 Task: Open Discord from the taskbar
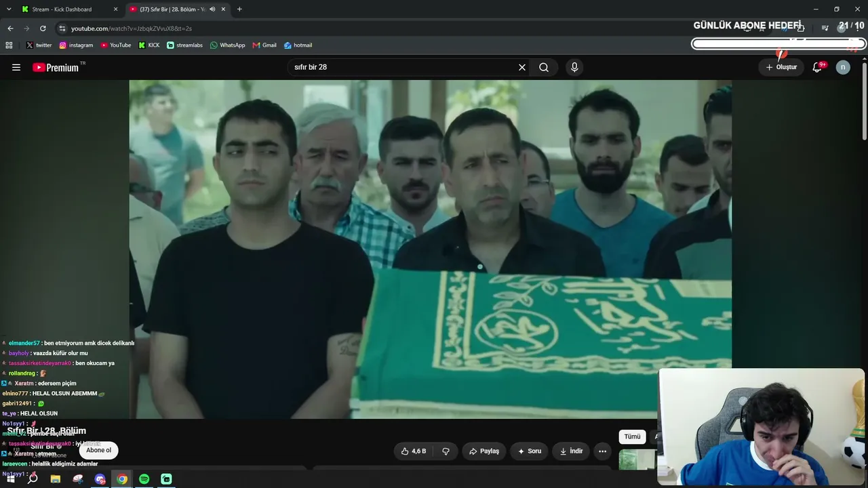pos(100,479)
